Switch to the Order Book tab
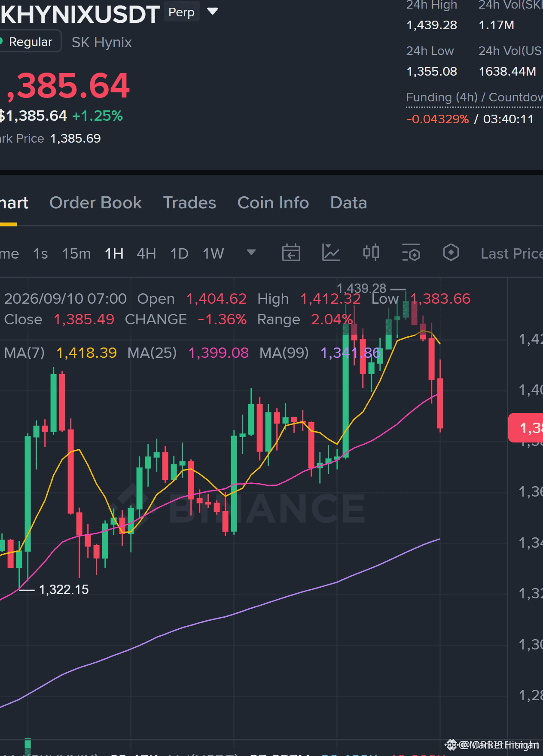This screenshot has width=543, height=756. [x=95, y=203]
